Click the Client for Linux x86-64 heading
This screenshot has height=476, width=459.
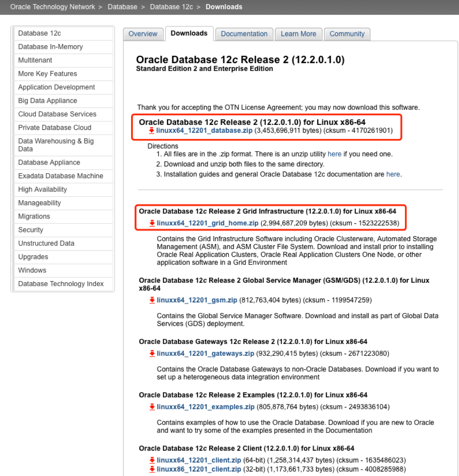pos(246,448)
